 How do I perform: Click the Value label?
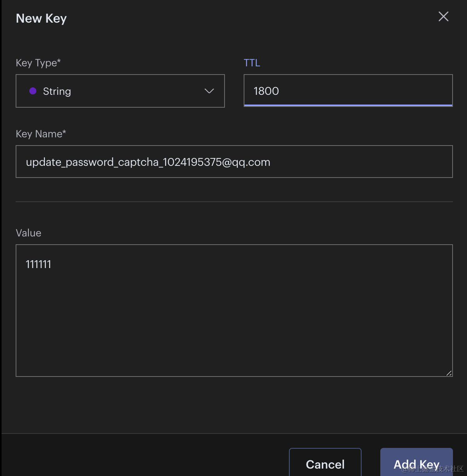coord(29,233)
